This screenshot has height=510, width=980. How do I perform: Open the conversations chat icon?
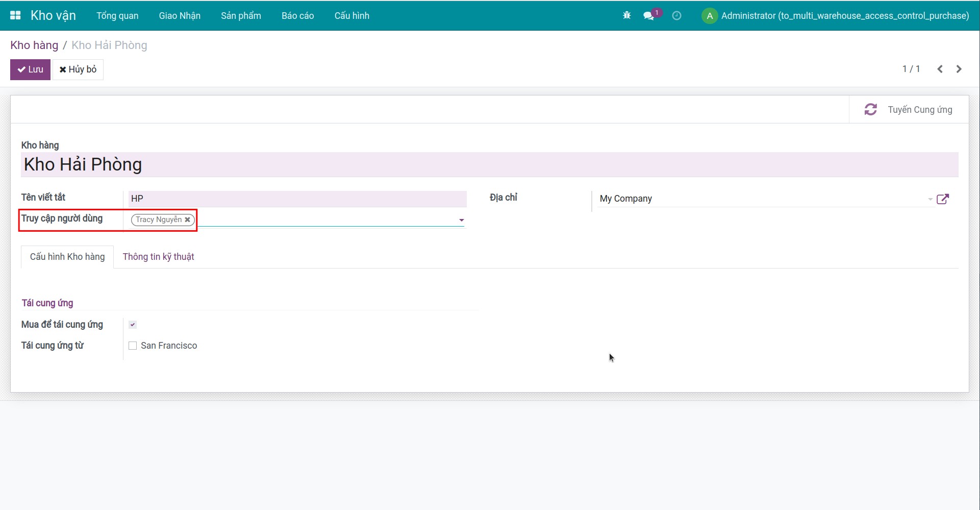tap(649, 16)
